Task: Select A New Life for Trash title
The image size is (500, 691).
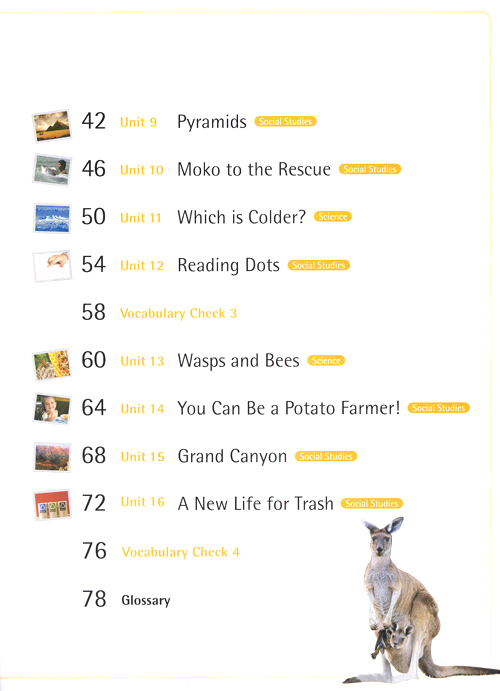Action: (256, 503)
